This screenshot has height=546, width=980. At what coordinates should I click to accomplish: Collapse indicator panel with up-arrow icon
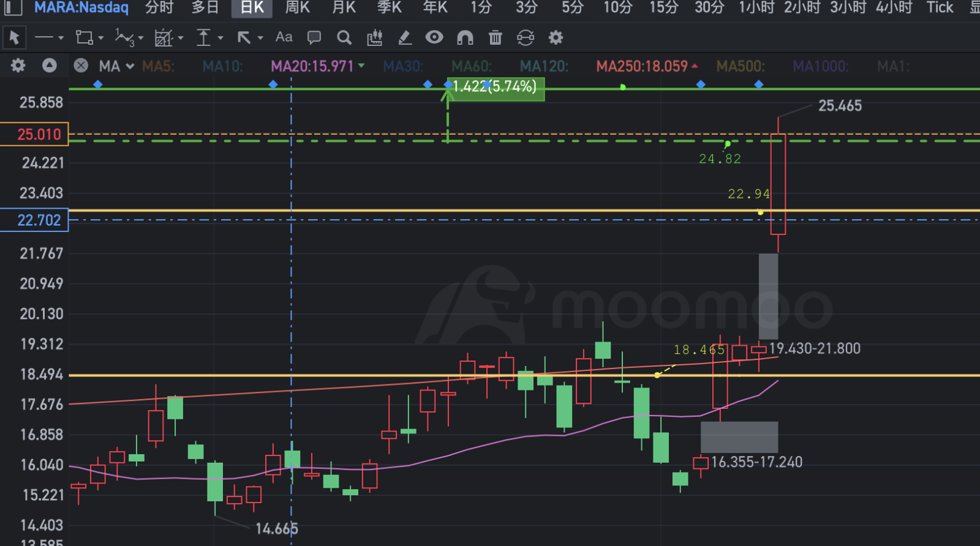[50, 65]
